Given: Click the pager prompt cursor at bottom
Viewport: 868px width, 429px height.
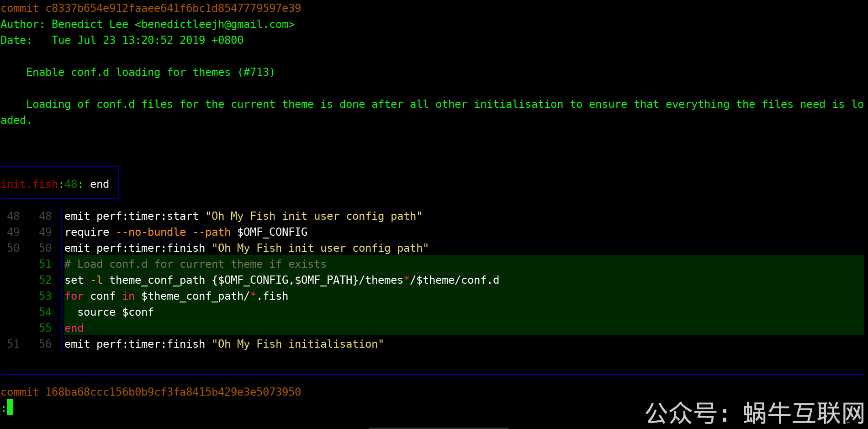Looking at the screenshot, I should pyautogui.click(x=10, y=407).
